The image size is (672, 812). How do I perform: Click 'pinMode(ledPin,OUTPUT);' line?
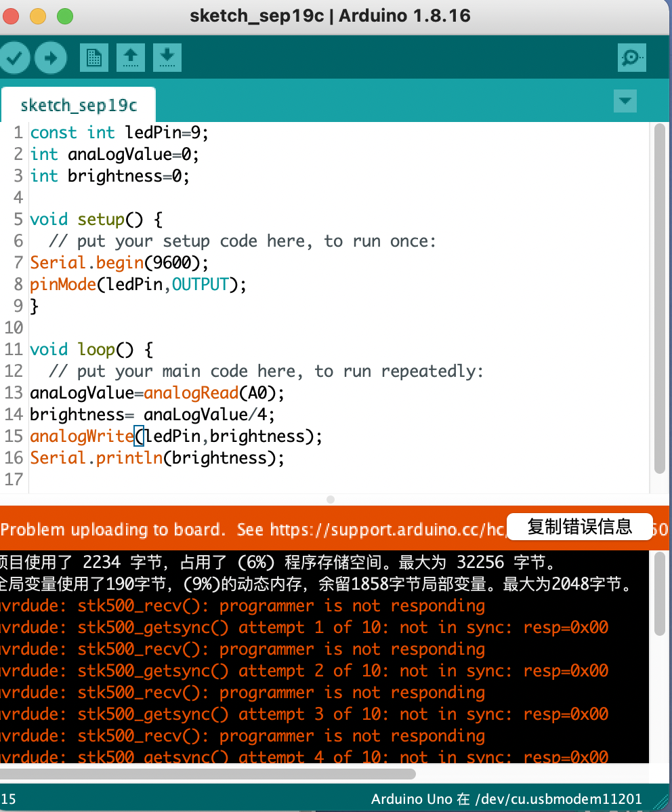pyautogui.click(x=138, y=284)
